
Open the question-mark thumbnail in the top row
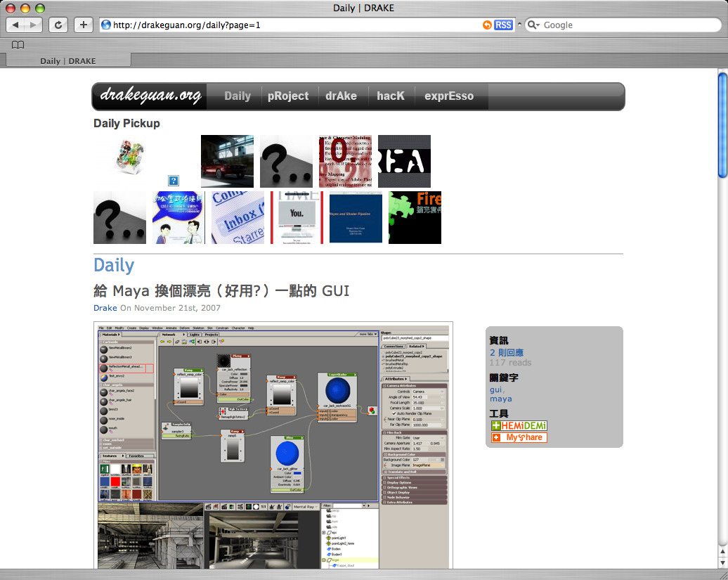tap(286, 161)
